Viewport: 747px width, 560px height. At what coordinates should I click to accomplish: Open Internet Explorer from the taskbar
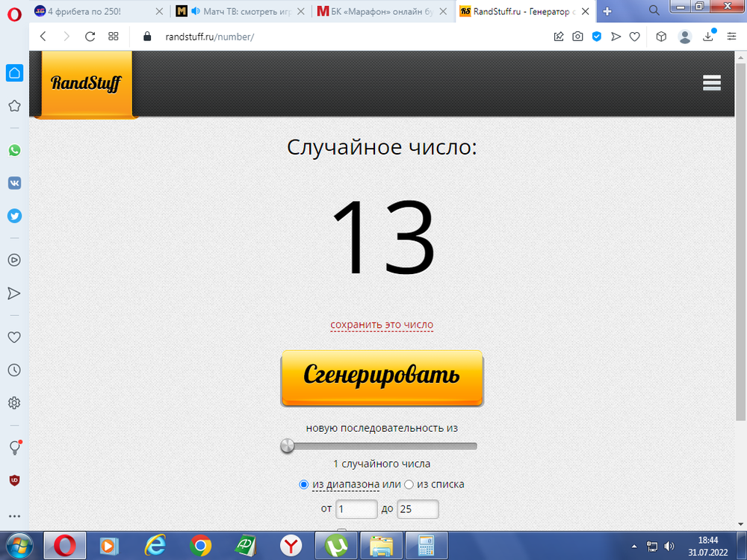[x=155, y=546]
